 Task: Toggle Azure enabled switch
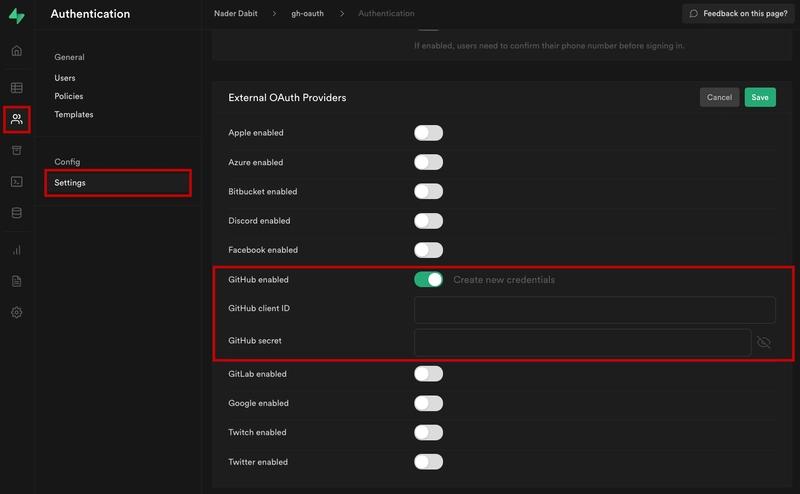[x=429, y=162]
